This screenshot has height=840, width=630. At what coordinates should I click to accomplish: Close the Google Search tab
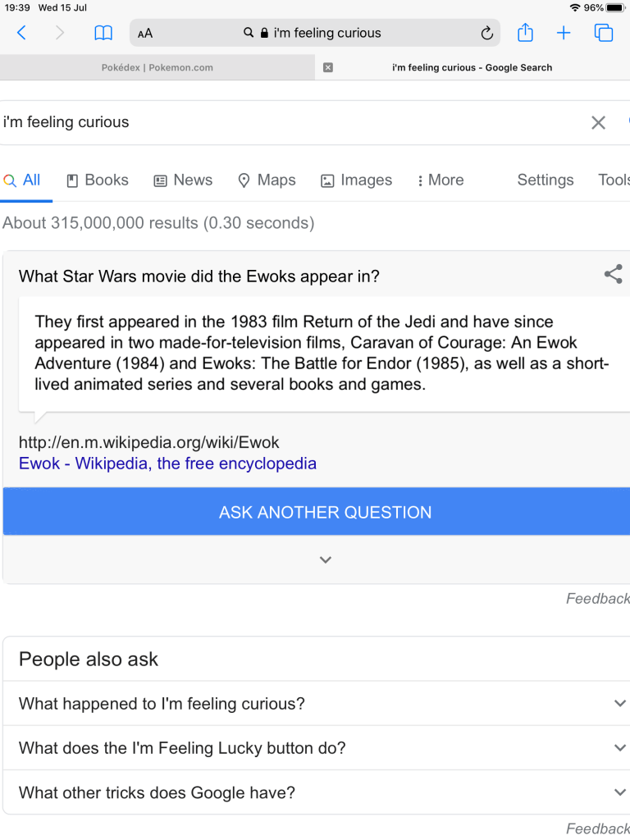[x=328, y=67]
